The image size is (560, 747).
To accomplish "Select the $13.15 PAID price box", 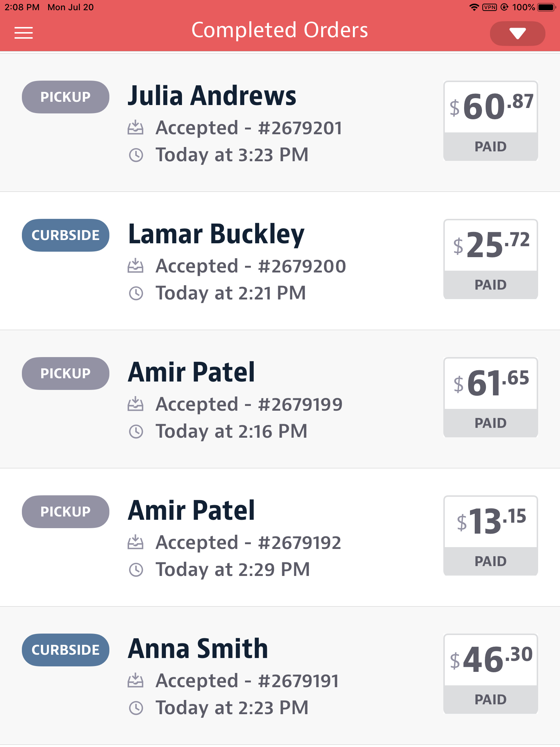I will coord(491,536).
